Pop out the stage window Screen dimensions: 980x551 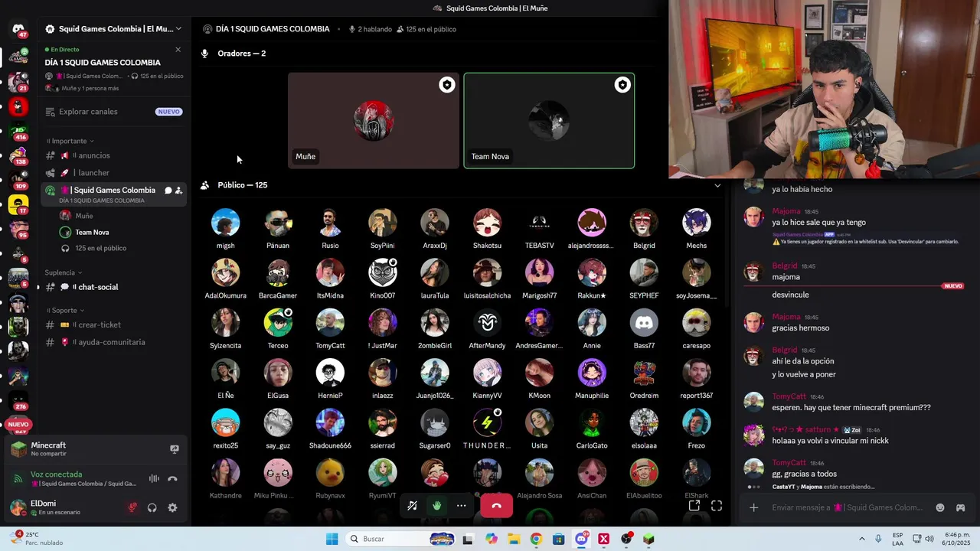click(x=694, y=506)
